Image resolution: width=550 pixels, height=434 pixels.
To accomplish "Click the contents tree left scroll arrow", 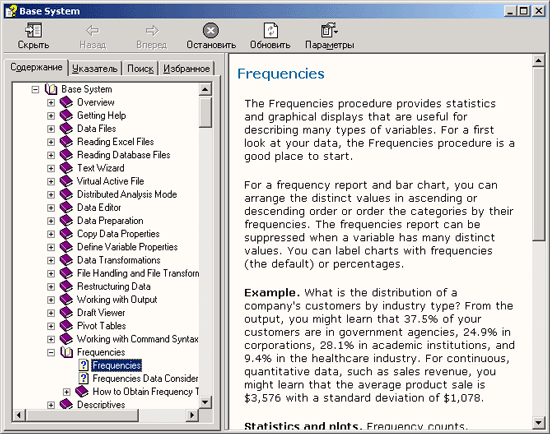I will point(19,415).
